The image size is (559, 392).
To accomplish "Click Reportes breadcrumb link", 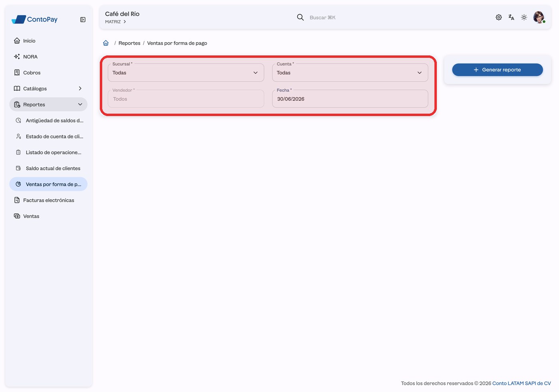I will point(129,43).
